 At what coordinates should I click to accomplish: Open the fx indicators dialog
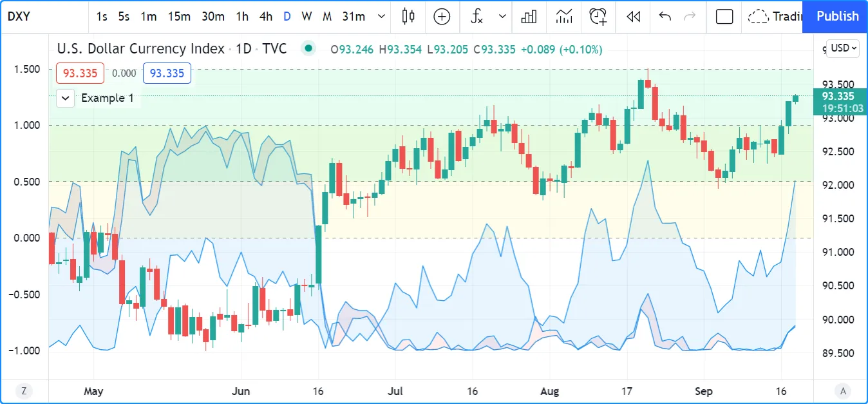tap(477, 17)
